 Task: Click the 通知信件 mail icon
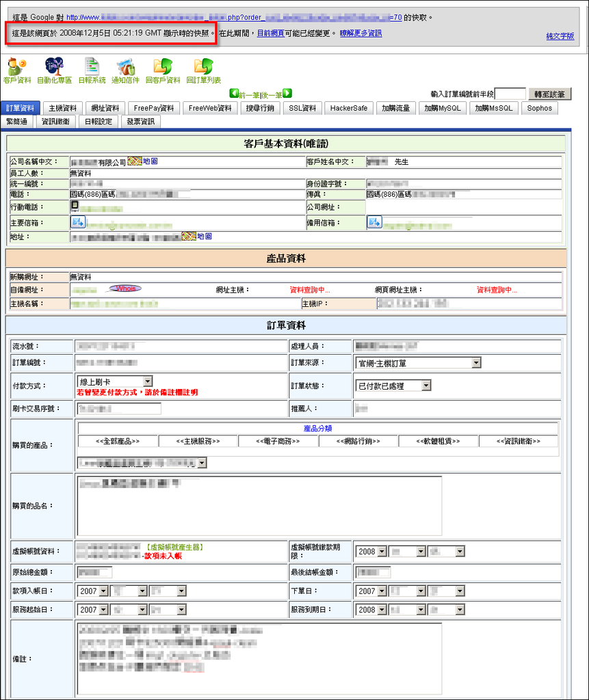[125, 70]
